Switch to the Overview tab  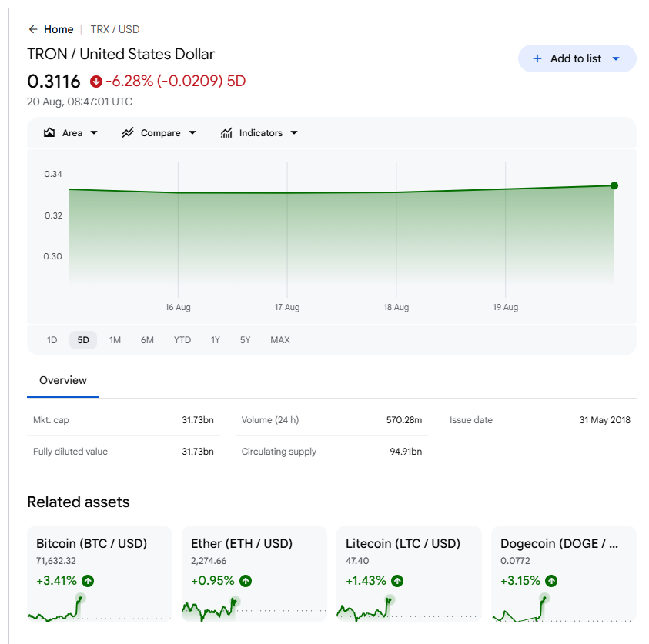coord(63,381)
